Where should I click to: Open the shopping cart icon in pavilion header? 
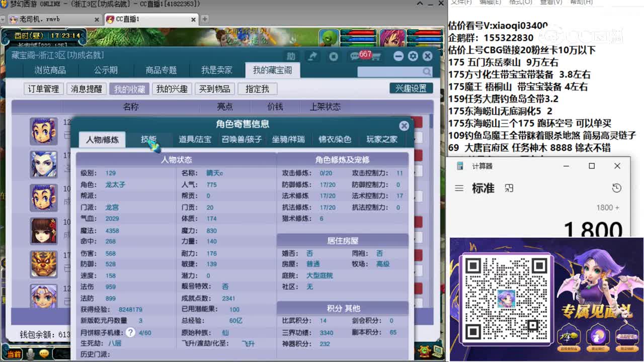coord(375,56)
